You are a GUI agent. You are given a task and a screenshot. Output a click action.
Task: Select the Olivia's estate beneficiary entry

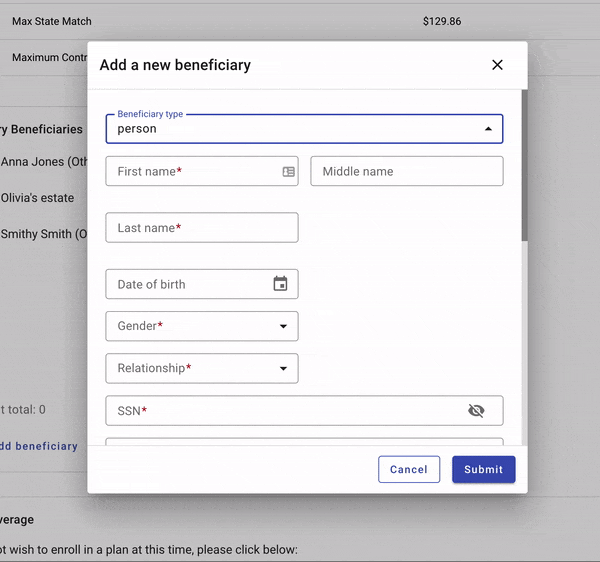pyautogui.click(x=38, y=198)
